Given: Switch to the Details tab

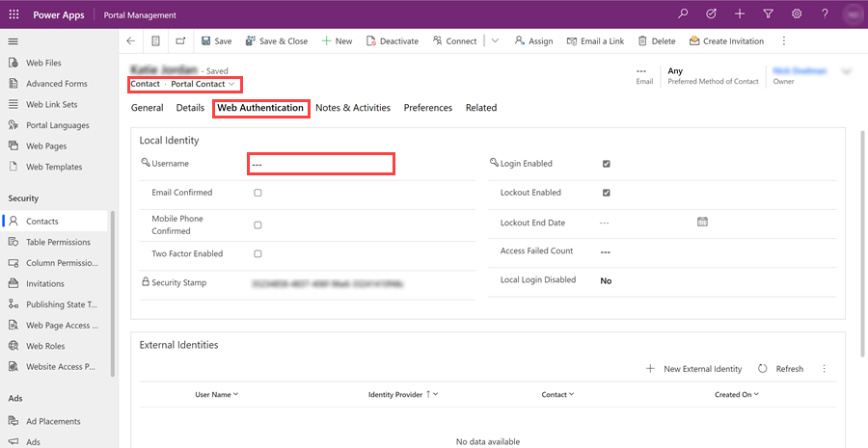Looking at the screenshot, I should click(x=190, y=108).
